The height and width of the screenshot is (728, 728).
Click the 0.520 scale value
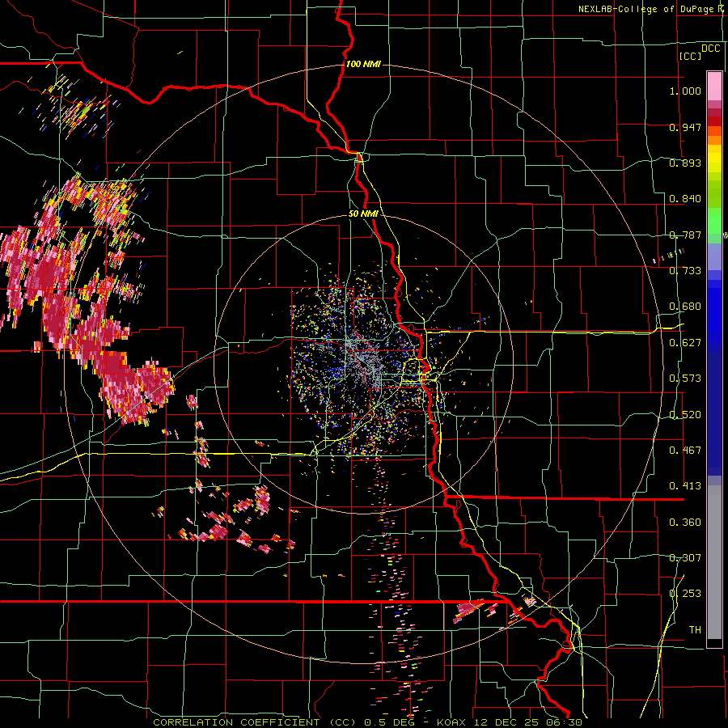point(685,414)
